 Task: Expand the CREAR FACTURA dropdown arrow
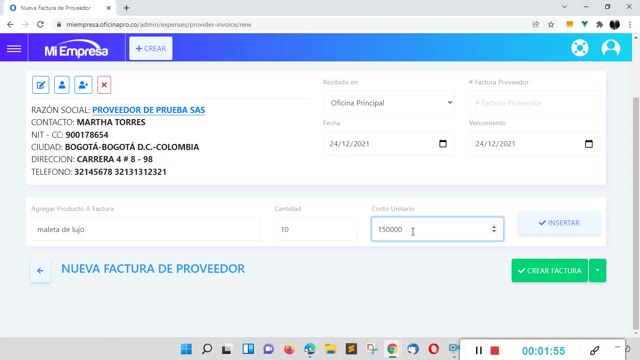598,270
